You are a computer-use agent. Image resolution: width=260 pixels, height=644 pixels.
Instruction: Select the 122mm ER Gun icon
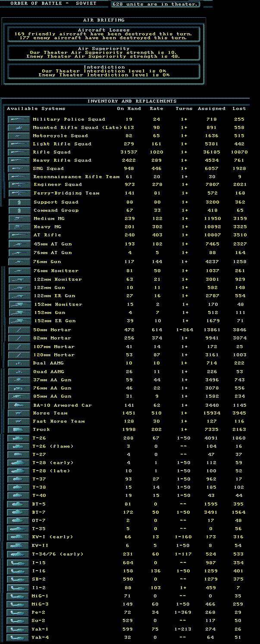click(19, 296)
